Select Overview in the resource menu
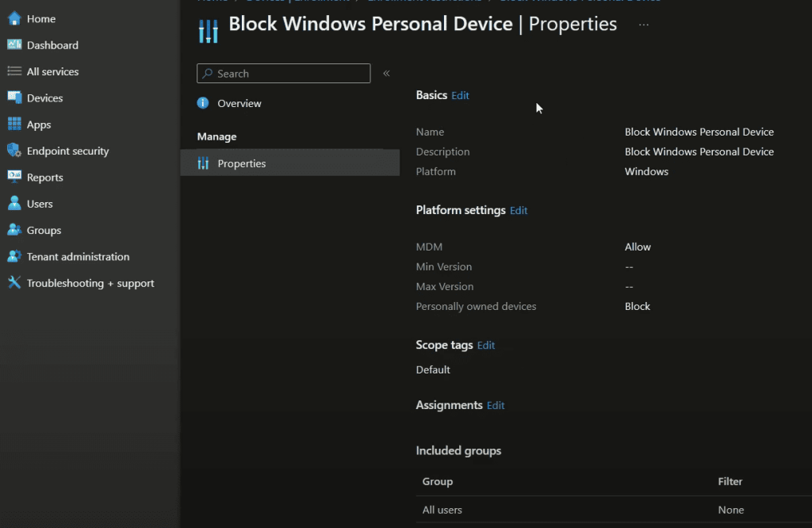The width and height of the screenshot is (812, 528). 239,104
